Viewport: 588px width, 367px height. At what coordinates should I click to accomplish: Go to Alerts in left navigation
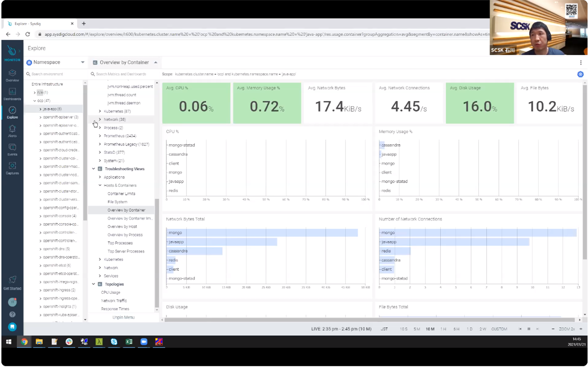coord(12,130)
